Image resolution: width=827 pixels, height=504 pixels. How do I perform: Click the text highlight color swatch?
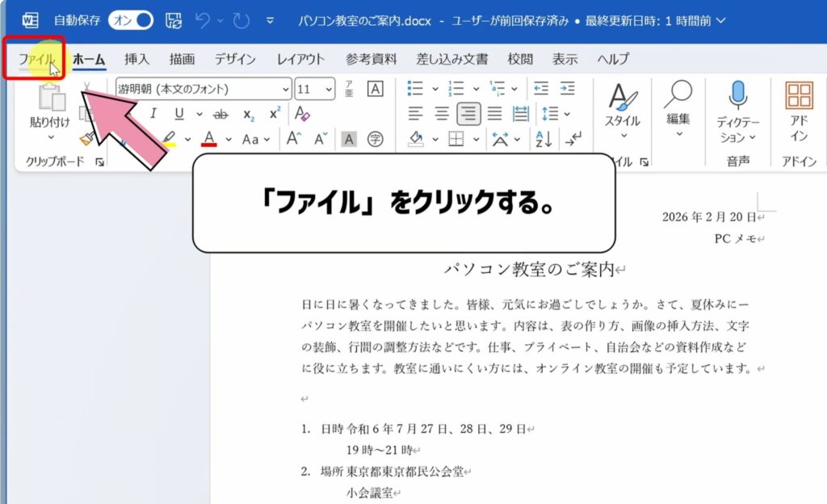pyautogui.click(x=170, y=139)
